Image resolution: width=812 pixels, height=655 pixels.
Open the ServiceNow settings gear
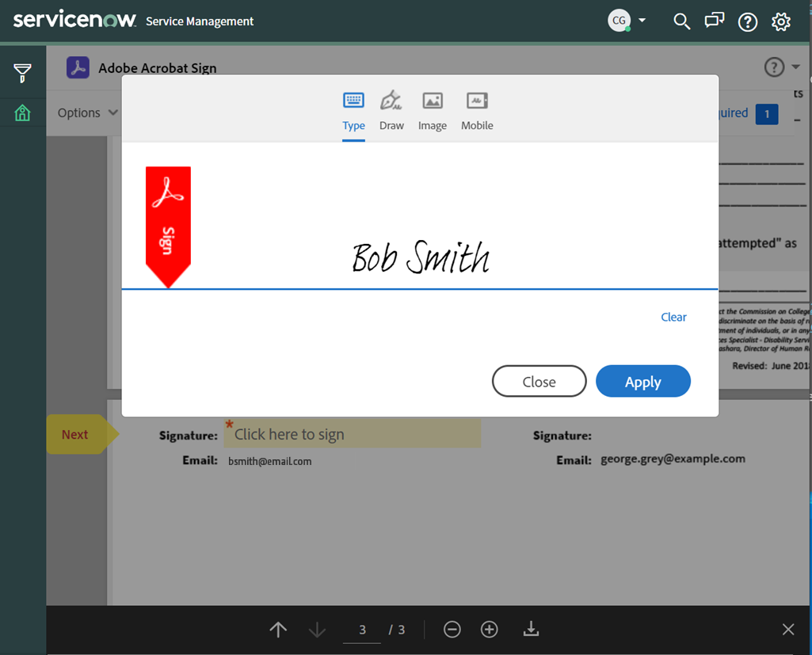click(x=780, y=21)
